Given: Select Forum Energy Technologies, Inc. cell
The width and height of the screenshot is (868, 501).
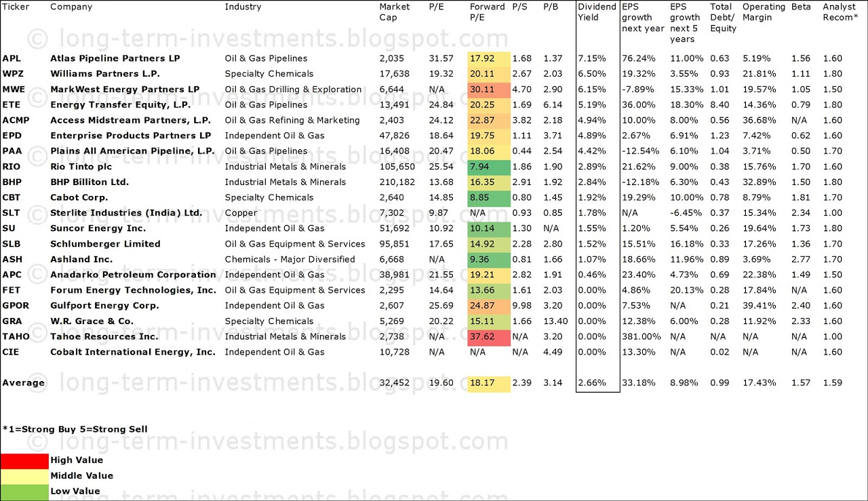Looking at the screenshot, I should (134, 290).
